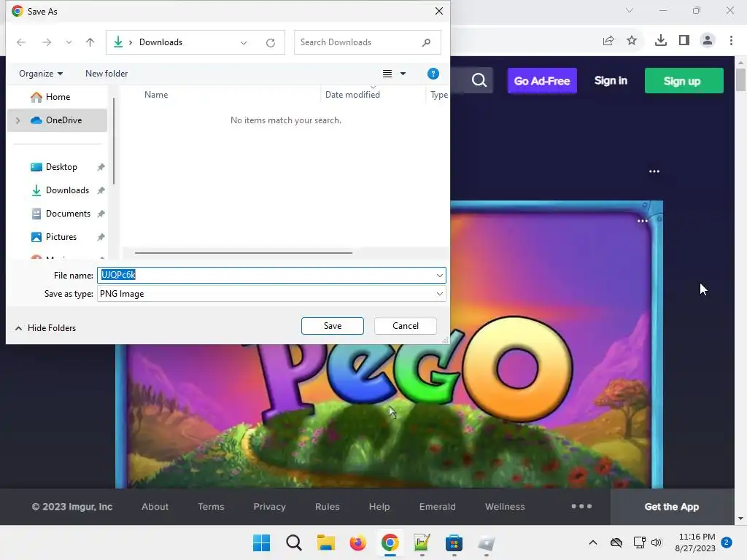Click the search magnifier in dialog
The width and height of the screenshot is (747, 560).
coord(426,42)
